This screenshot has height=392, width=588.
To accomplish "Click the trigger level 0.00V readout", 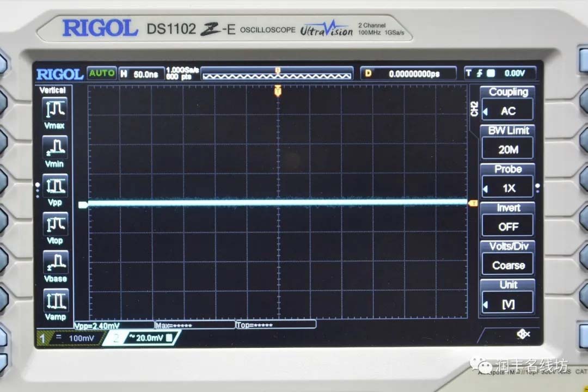I will pos(500,73).
